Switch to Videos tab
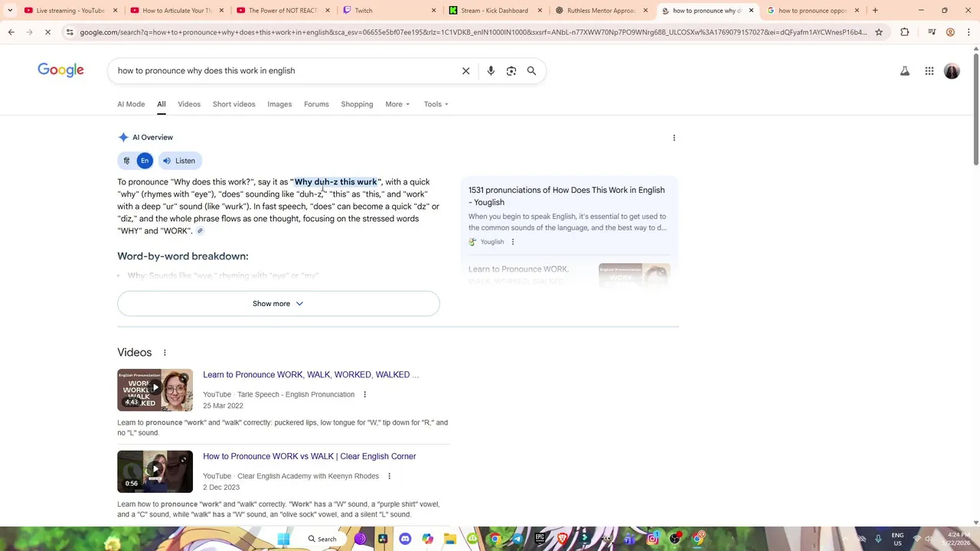The image size is (980, 551). point(189,104)
